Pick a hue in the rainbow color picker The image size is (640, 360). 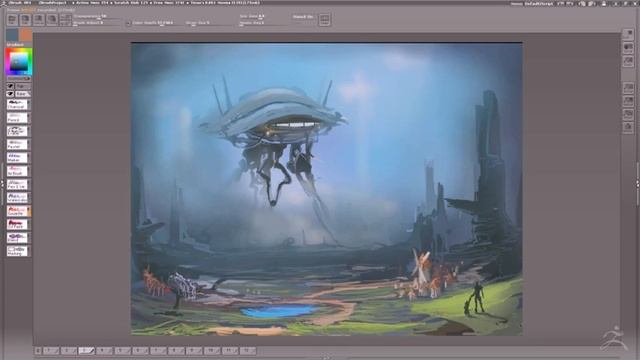(18, 61)
